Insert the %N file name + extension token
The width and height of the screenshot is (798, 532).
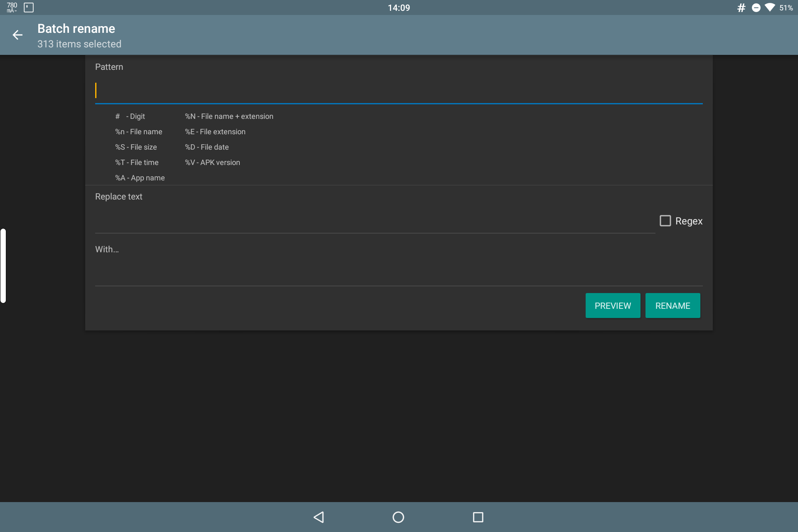click(229, 116)
